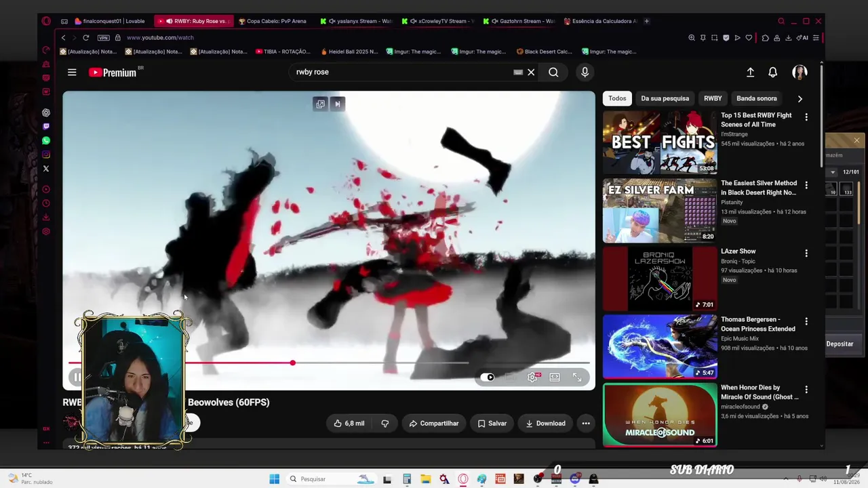Clear the 'rwby rose' search text

(531, 72)
